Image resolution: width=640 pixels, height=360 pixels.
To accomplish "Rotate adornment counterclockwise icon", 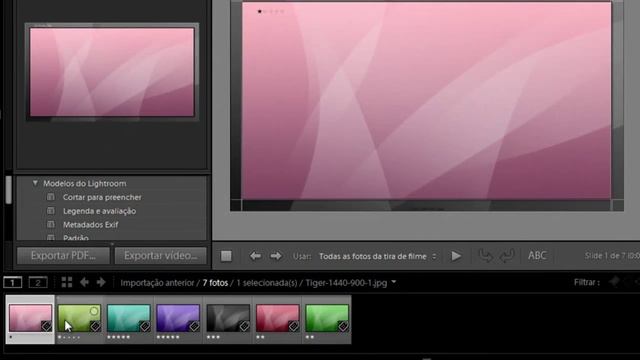I will [x=485, y=256].
